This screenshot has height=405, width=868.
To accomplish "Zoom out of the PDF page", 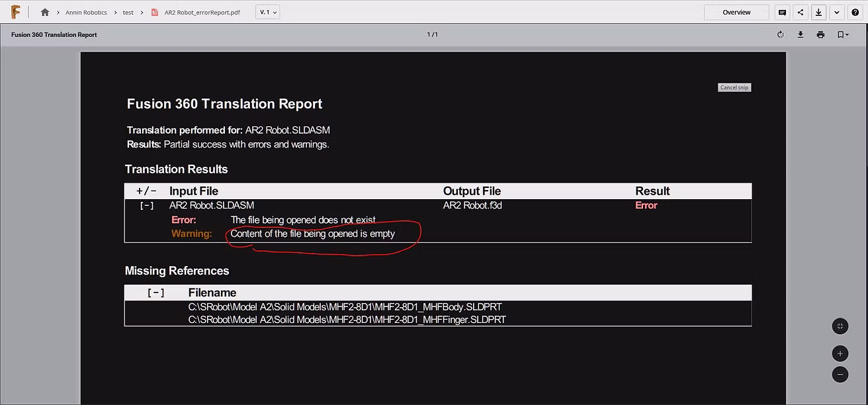I will (840, 374).
